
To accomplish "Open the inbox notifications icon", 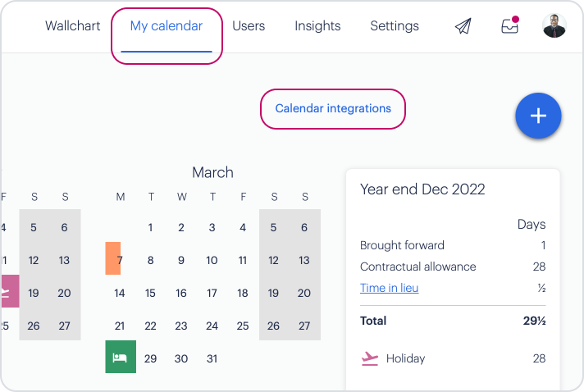I will click(x=510, y=25).
